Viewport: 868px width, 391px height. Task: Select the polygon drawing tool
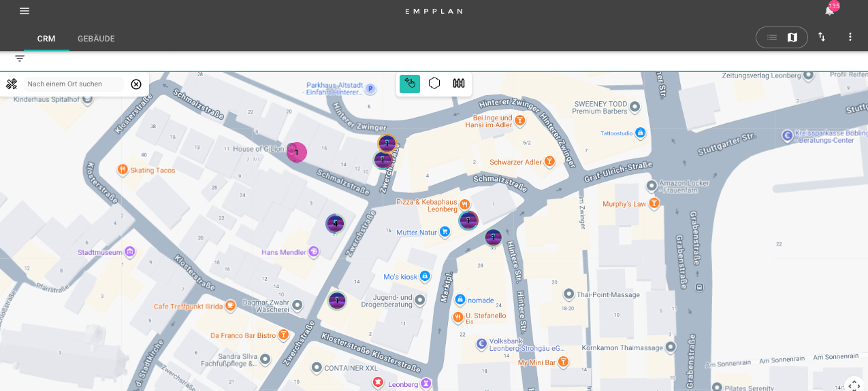[434, 83]
